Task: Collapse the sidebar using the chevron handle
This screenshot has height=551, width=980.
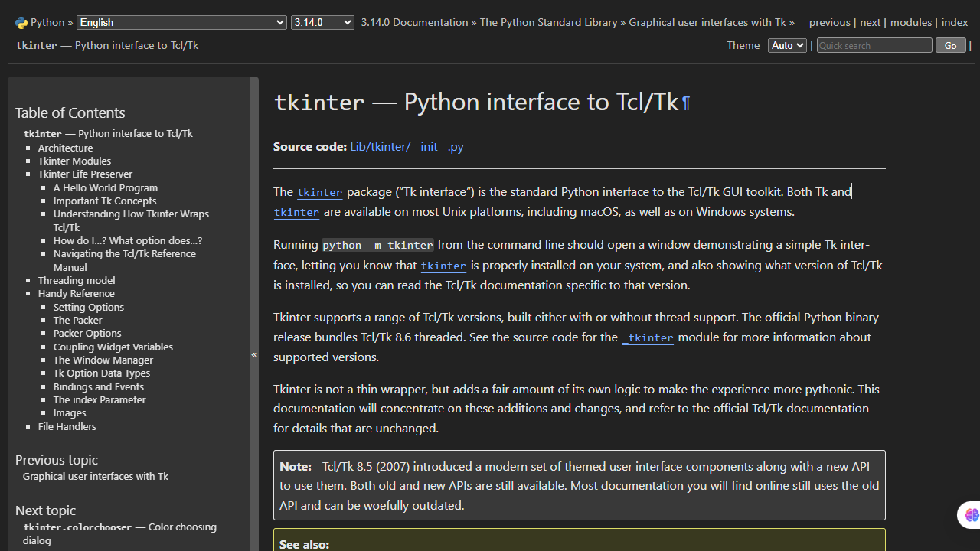Action: pyautogui.click(x=254, y=354)
